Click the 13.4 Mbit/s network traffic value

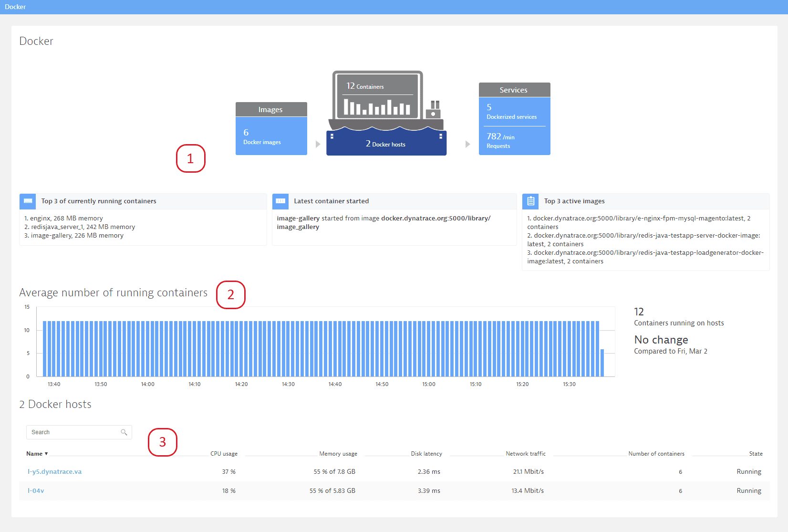tap(528, 490)
